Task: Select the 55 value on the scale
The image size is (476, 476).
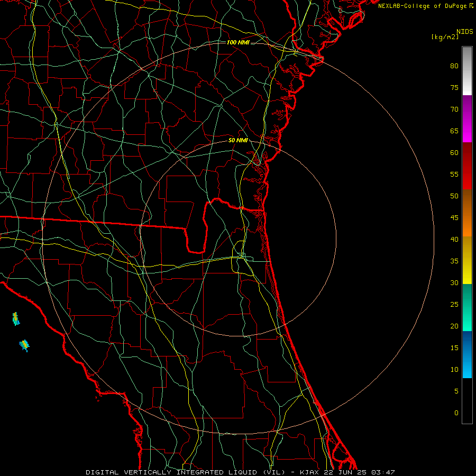Action: coord(454,174)
